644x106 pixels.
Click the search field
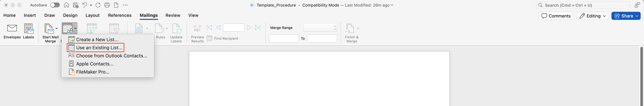tap(582, 5)
